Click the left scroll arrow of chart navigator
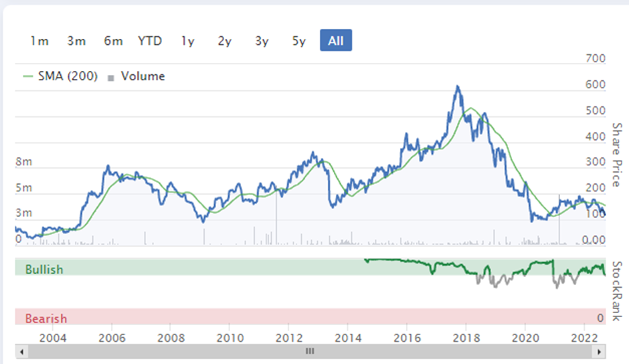The image size is (629, 364). tap(21, 352)
